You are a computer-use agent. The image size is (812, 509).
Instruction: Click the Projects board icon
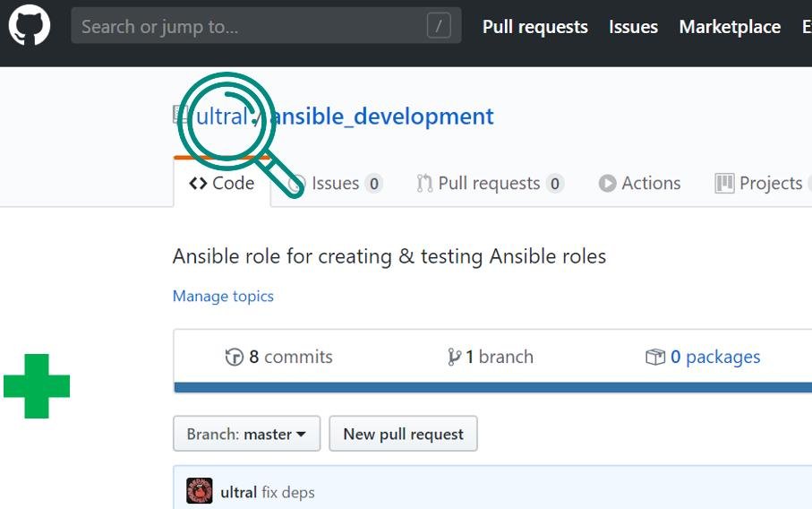[724, 184]
